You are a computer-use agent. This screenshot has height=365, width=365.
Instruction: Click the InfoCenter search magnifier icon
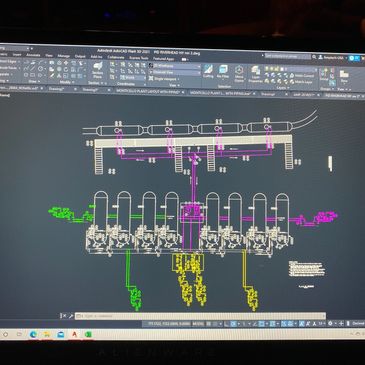pos(314,57)
